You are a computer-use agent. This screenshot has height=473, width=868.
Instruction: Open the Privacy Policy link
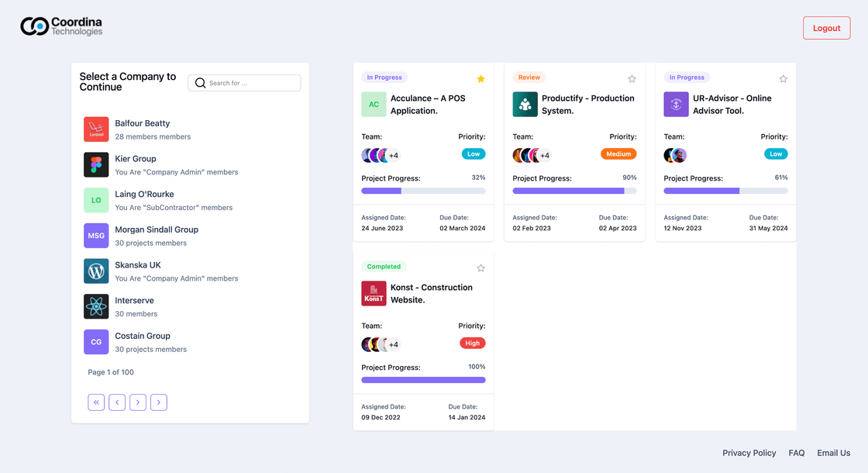(749, 453)
